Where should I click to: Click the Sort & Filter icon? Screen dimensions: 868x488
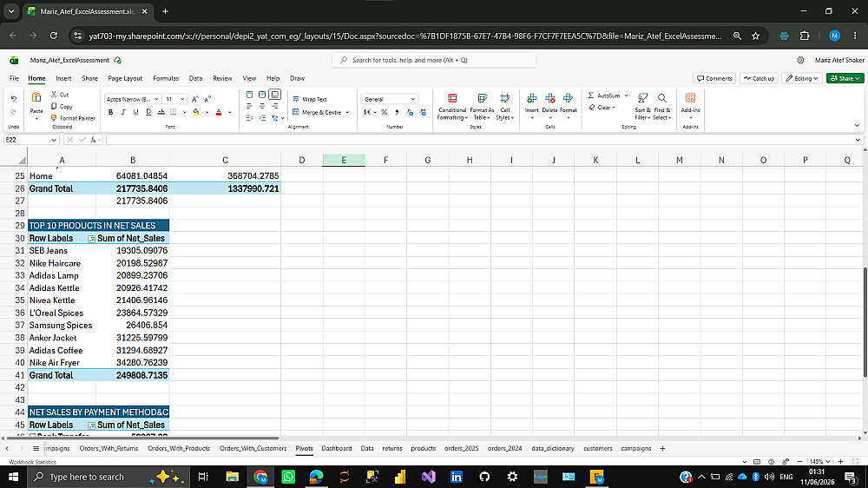(642, 98)
